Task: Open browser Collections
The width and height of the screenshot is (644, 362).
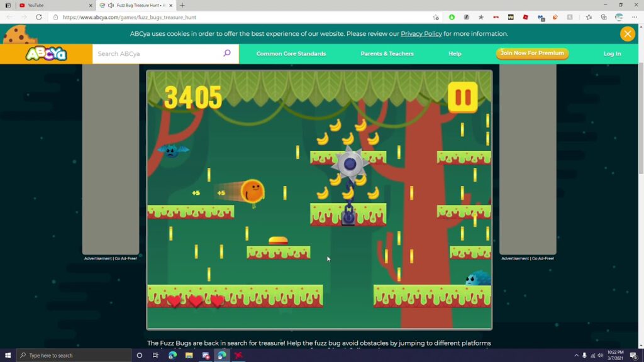Action: (604, 17)
